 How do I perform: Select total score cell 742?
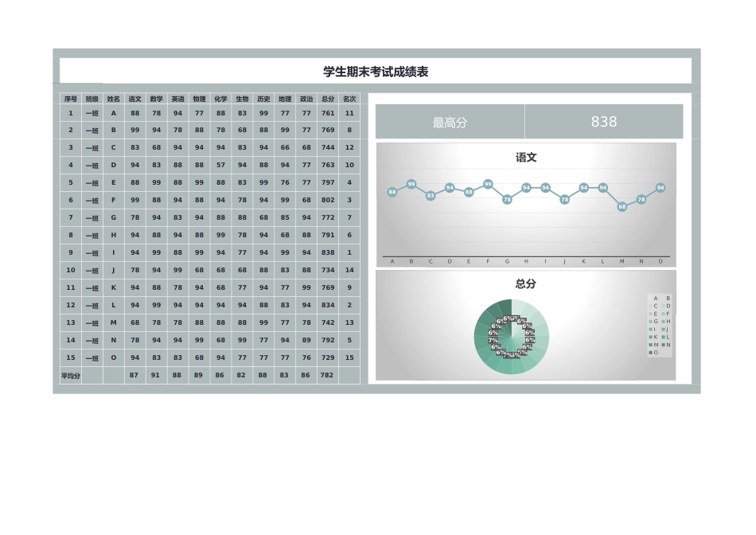click(x=328, y=322)
